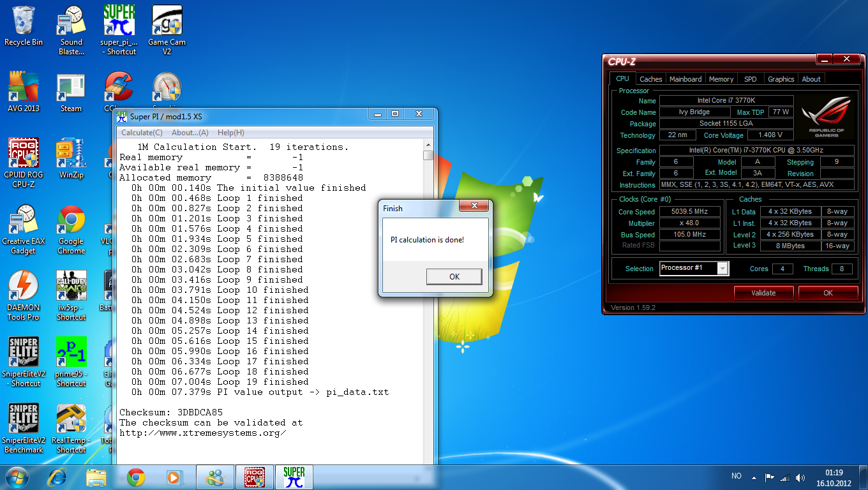Select the SniperEliteV2 - Shortcut desktop icon
Image resolution: width=868 pixels, height=490 pixels.
click(24, 362)
